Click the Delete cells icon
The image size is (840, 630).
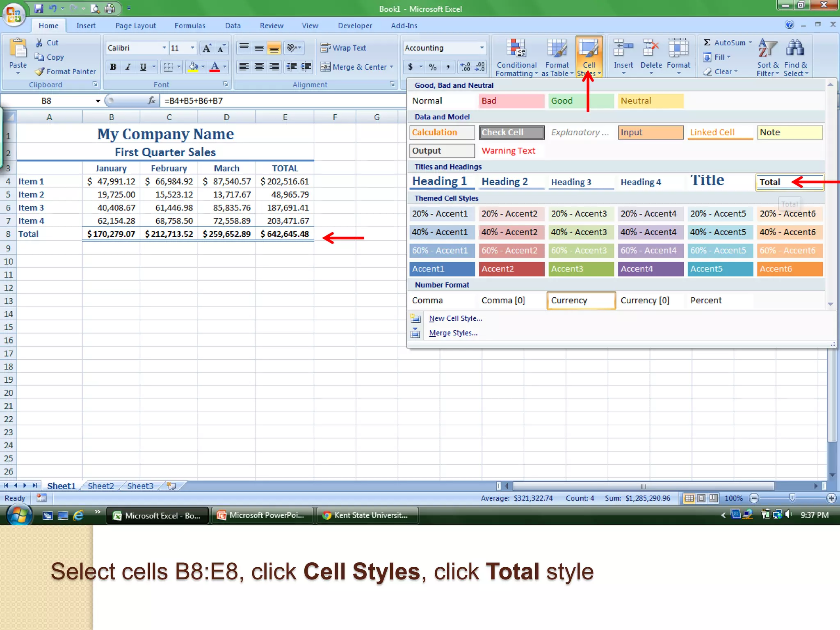pos(651,48)
